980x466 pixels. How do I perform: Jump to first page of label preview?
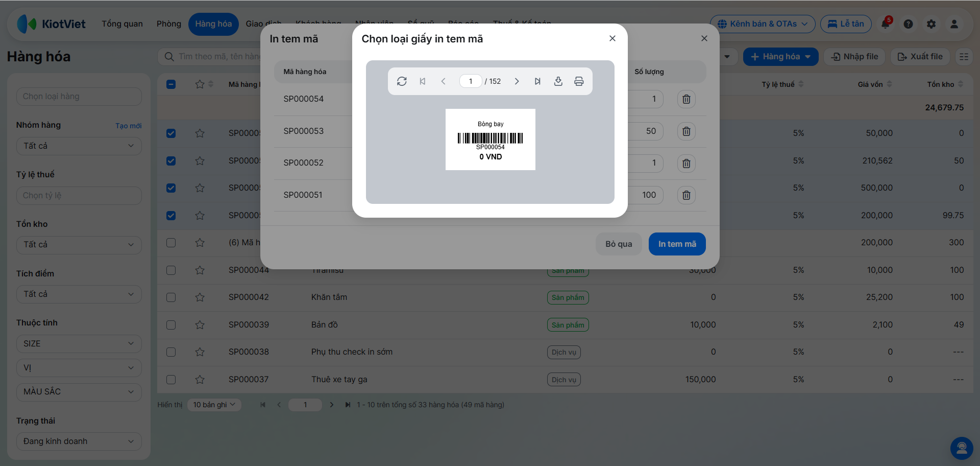(423, 81)
